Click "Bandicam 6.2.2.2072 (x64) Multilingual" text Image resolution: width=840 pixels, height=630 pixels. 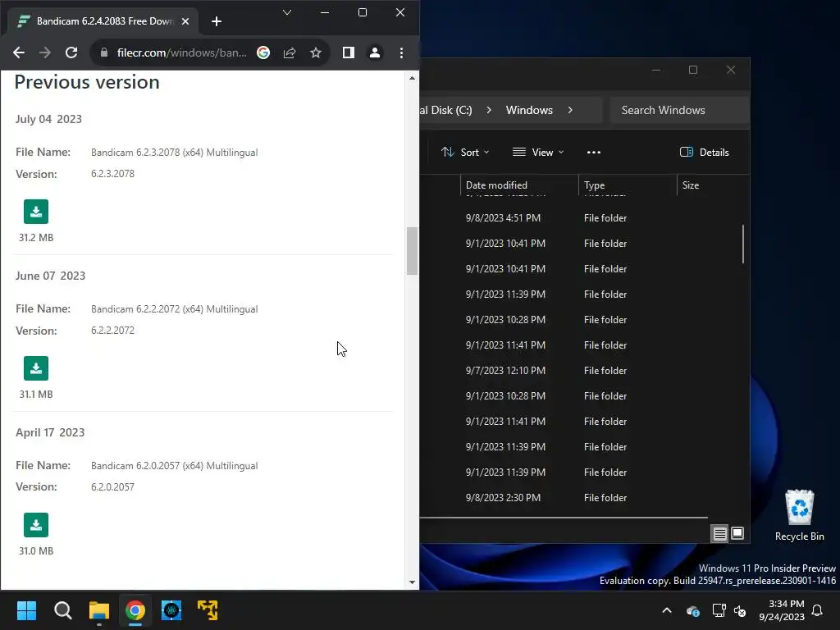point(174,309)
